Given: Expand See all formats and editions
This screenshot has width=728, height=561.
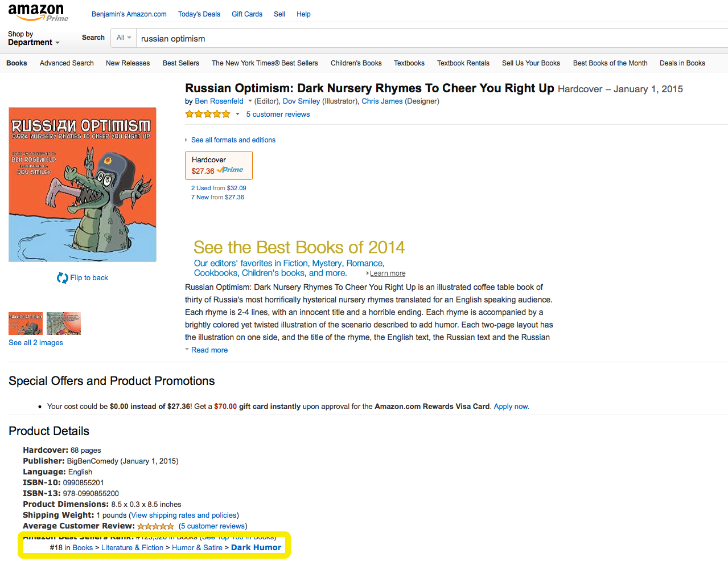Looking at the screenshot, I should coord(233,140).
